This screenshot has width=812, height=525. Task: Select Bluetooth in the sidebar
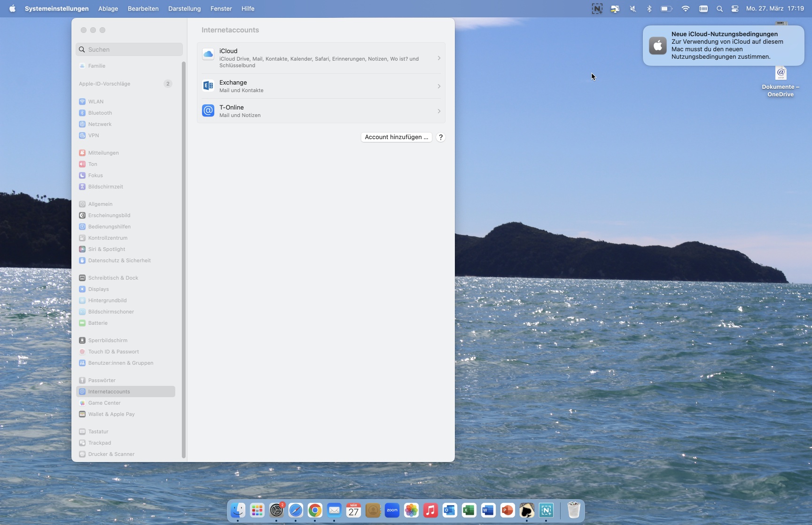pos(100,113)
